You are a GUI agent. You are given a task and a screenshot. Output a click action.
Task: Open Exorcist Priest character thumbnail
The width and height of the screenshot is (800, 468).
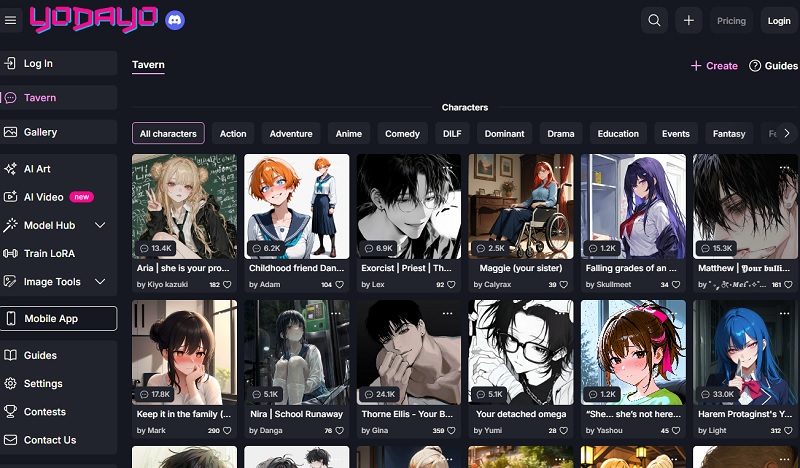pos(409,206)
